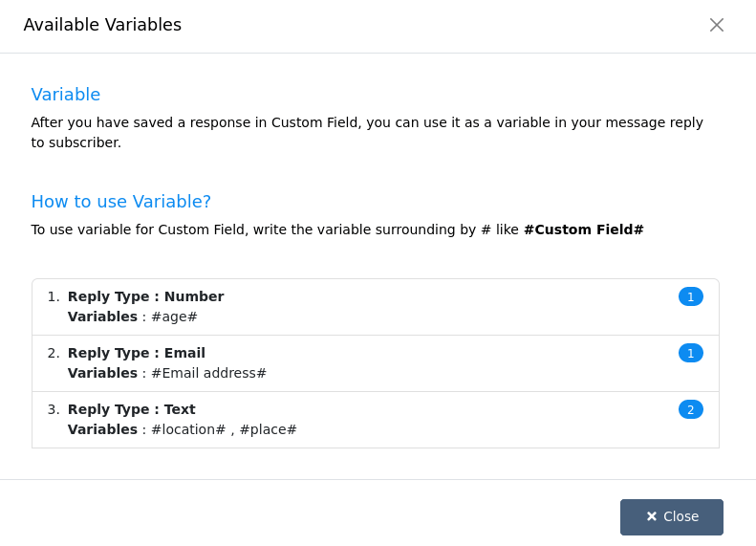756x546 pixels.
Task: Click the #age# variable
Action: click(174, 317)
